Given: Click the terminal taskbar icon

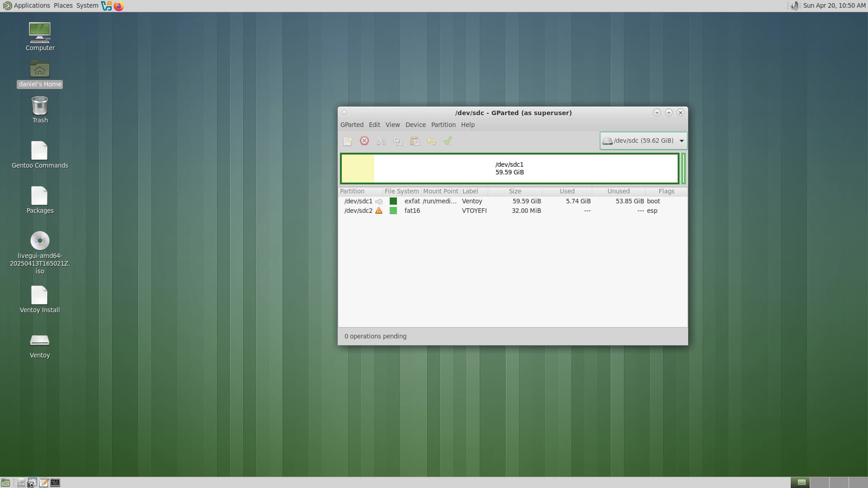Looking at the screenshot, I should [x=55, y=483].
